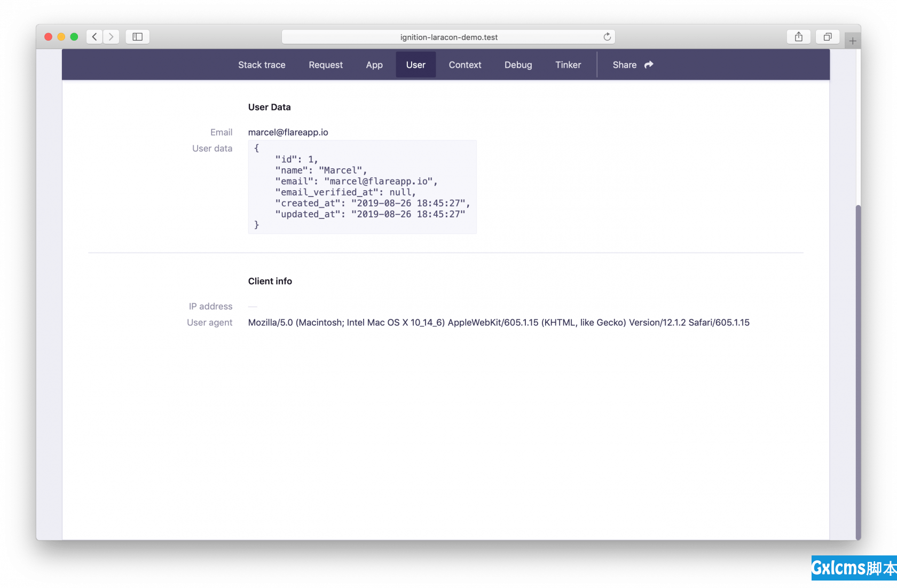The height and width of the screenshot is (588, 897).
Task: Select the User tab
Action: point(415,65)
